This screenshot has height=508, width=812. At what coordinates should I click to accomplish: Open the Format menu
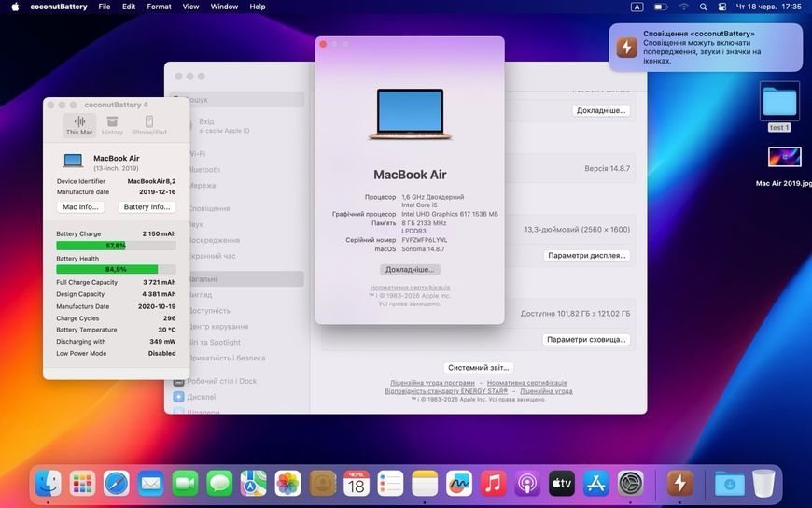pyautogui.click(x=159, y=7)
